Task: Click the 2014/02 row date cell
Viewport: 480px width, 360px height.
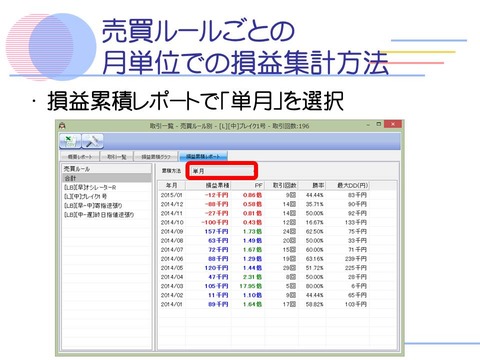Action: [x=172, y=295]
